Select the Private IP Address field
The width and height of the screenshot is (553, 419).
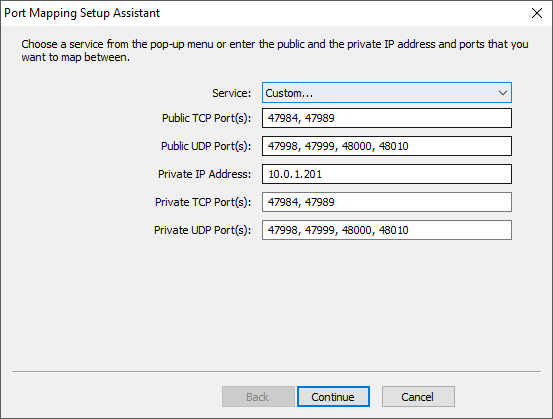(387, 174)
